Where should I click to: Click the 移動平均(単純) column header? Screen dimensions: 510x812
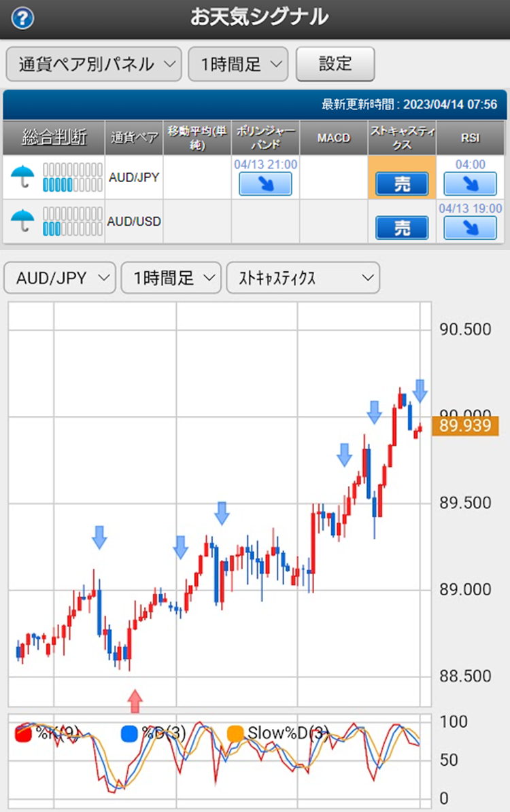pyautogui.click(x=197, y=138)
